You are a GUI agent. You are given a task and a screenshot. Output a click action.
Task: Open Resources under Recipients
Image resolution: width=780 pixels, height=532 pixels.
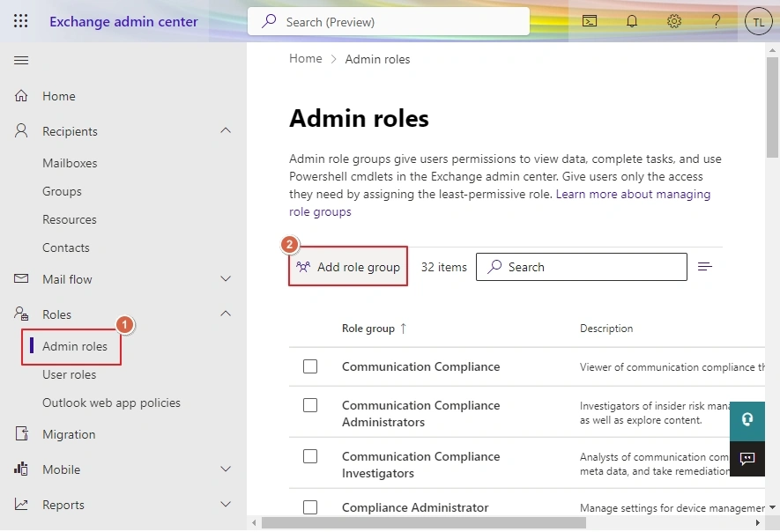pyautogui.click(x=70, y=220)
